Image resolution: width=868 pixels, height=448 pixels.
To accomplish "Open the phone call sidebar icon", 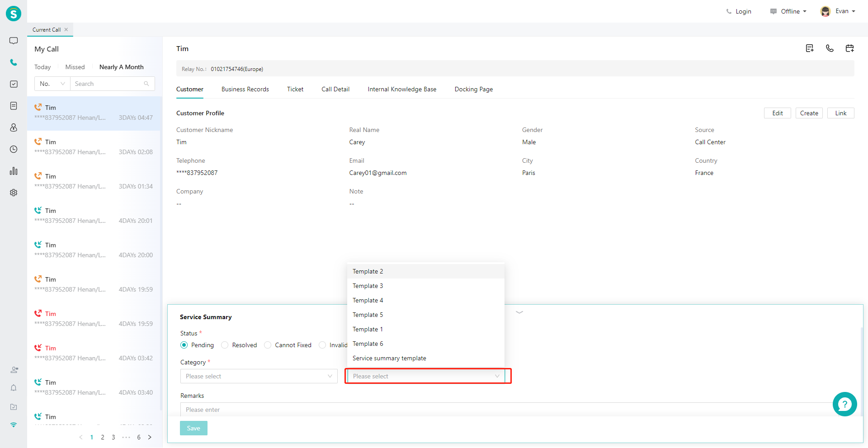I will pos(14,62).
